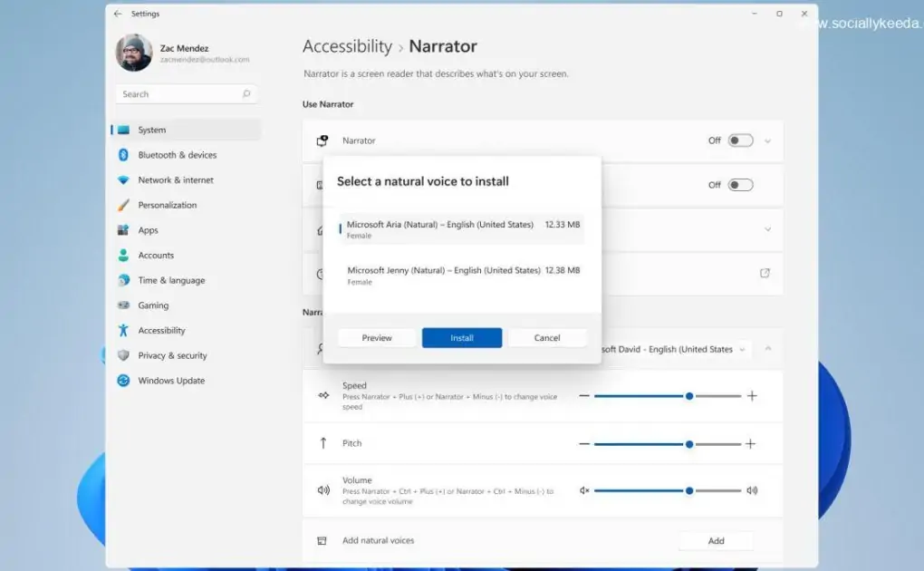The width and height of the screenshot is (924, 571).
Task: Click the Accounts person icon
Action: pyautogui.click(x=123, y=255)
